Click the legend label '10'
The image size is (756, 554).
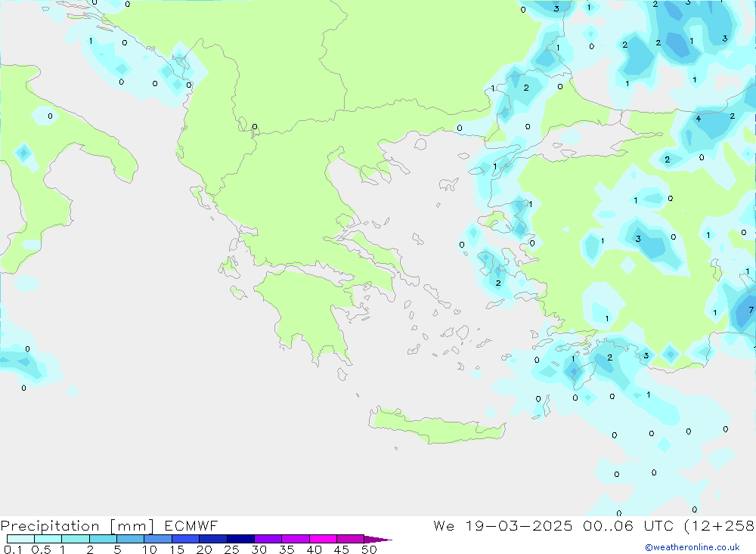(x=149, y=549)
